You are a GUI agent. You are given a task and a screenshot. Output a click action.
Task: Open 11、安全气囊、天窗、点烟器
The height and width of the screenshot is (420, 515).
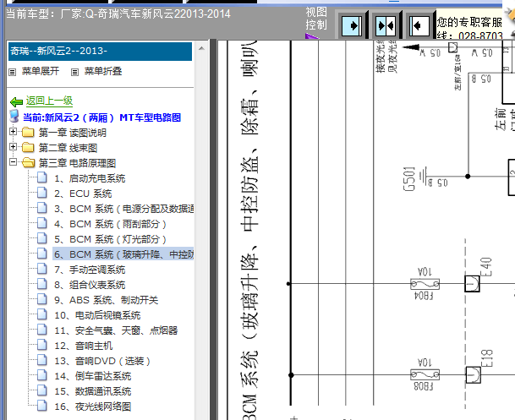[x=116, y=330]
